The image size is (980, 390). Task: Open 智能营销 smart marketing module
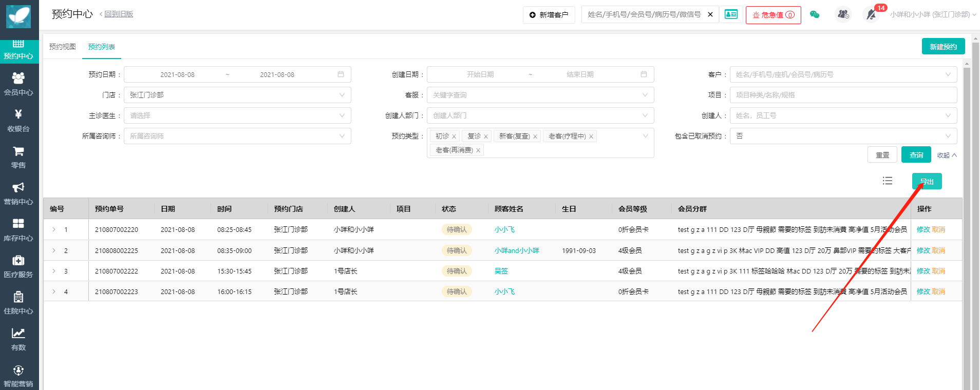[18, 376]
